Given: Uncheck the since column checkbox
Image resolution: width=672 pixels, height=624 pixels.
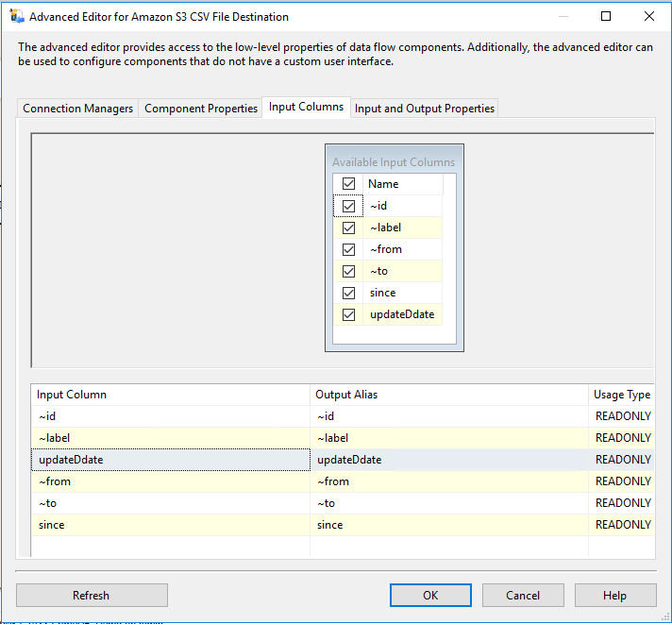Looking at the screenshot, I should click(x=348, y=293).
